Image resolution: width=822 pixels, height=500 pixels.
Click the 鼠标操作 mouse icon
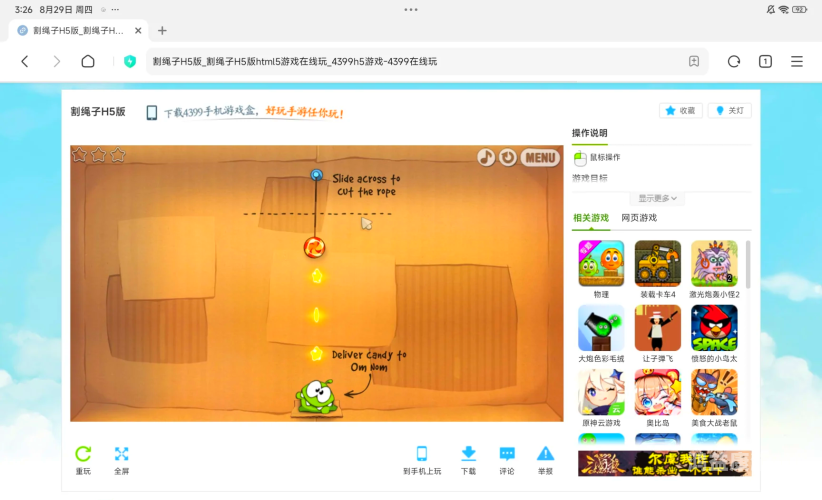(x=580, y=158)
